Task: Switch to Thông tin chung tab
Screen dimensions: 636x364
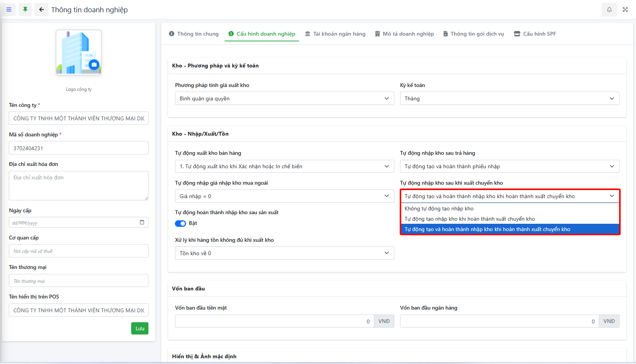Action: (194, 34)
